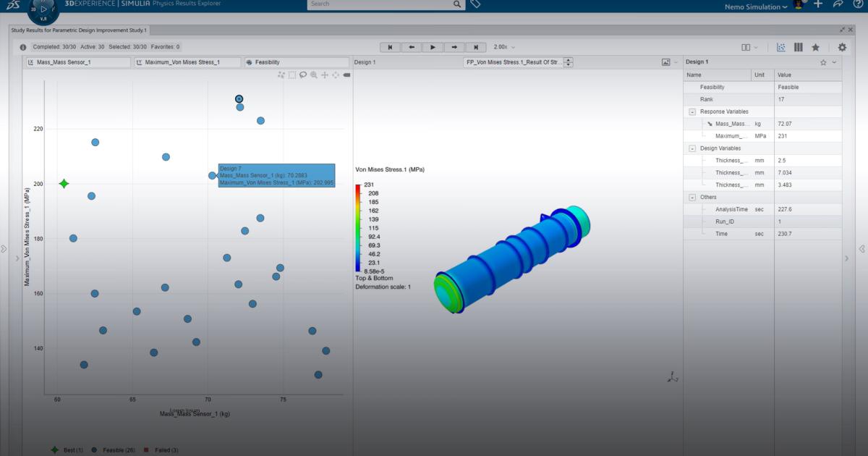Expand the Design 1 panel chevron
Viewport: 868px width, 456px height.
click(835, 62)
